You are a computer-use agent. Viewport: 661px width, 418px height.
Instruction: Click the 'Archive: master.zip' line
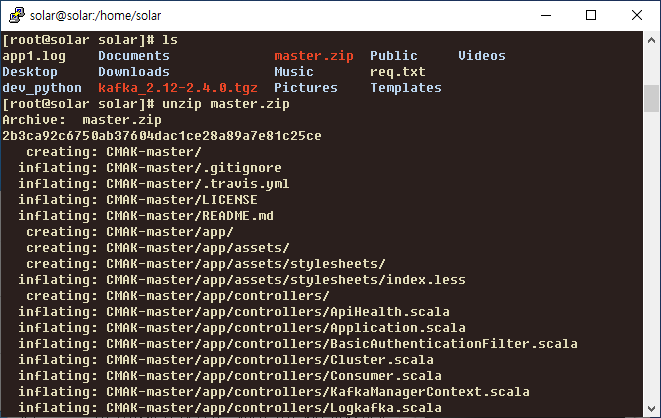pyautogui.click(x=82, y=120)
